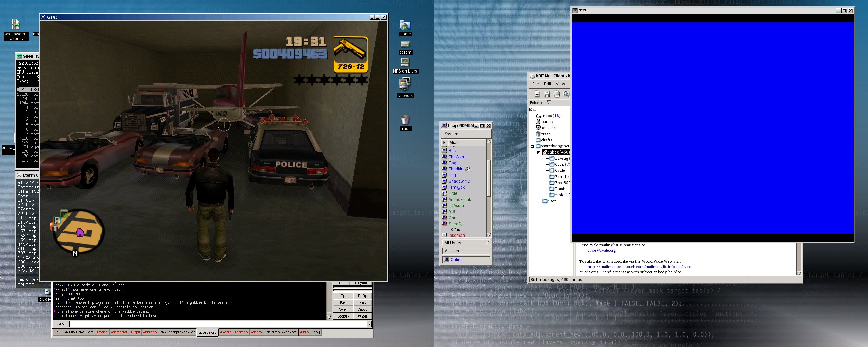Open the All Users group dropdown in Licq
The height and width of the screenshot is (347, 868).
(x=466, y=243)
